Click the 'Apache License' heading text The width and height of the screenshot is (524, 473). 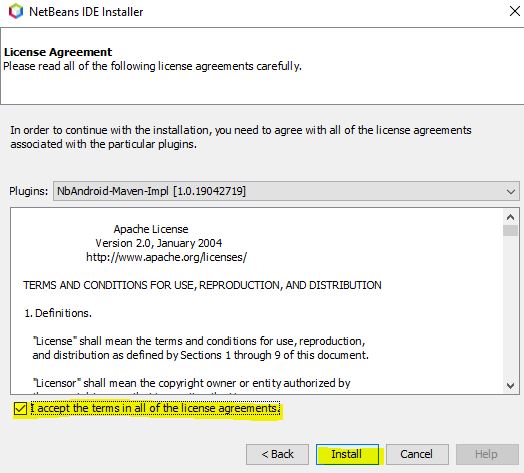click(x=151, y=229)
